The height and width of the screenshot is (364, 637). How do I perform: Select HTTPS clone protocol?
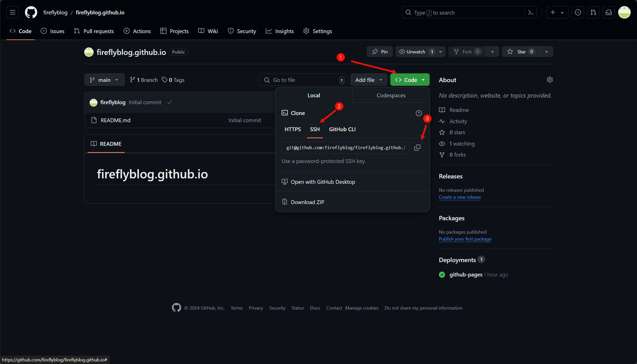[x=293, y=129]
